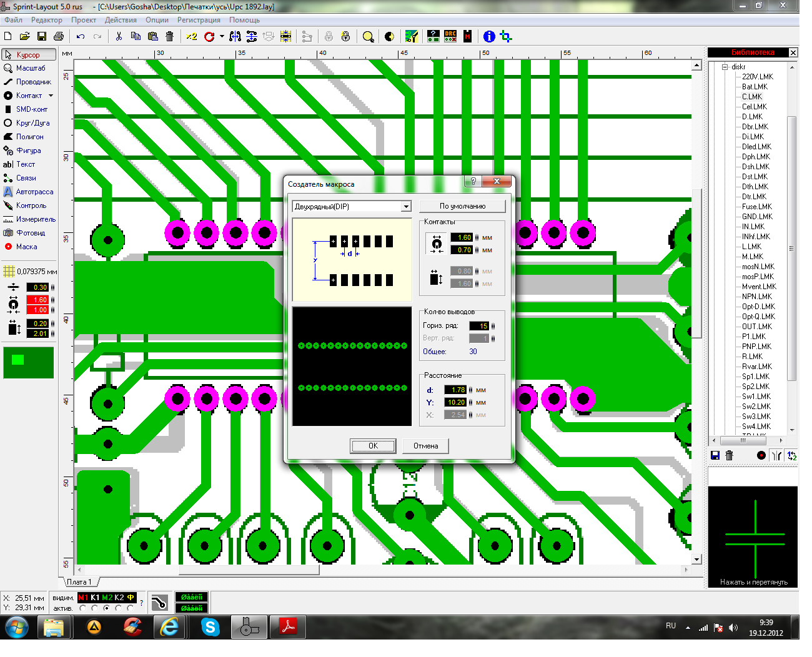Click the green color swatch in left panel
The image size is (812, 657).
28,363
